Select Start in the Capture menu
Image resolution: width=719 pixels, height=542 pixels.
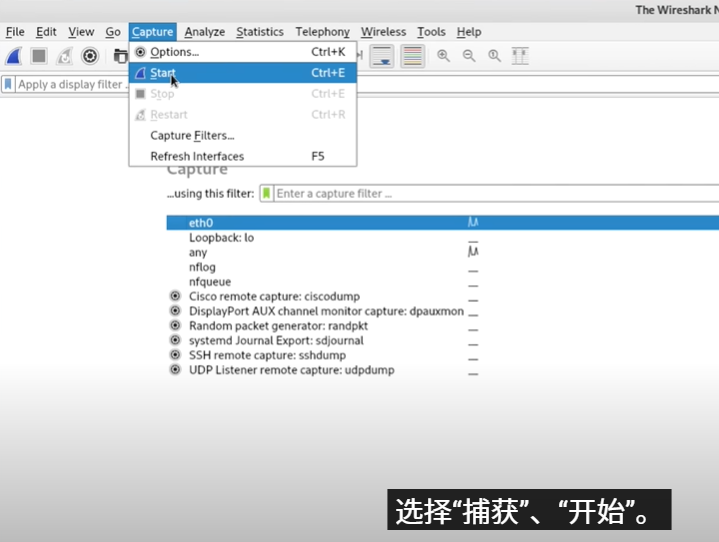click(x=163, y=73)
